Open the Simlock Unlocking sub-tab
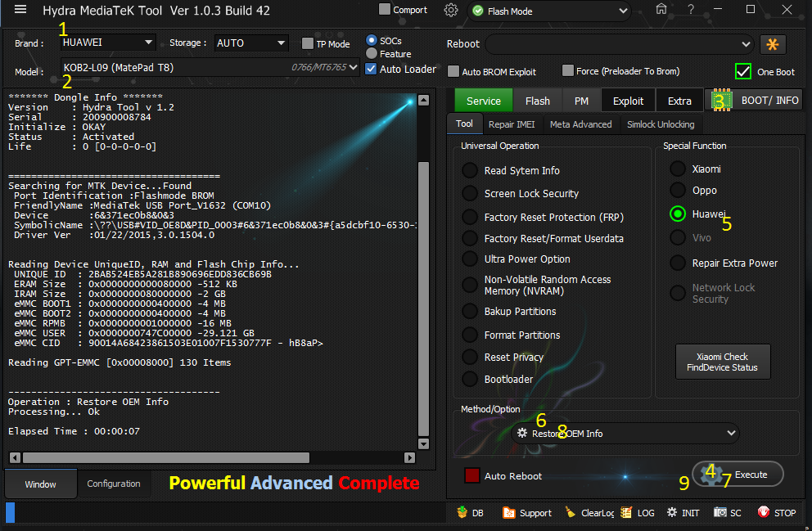 (661, 124)
